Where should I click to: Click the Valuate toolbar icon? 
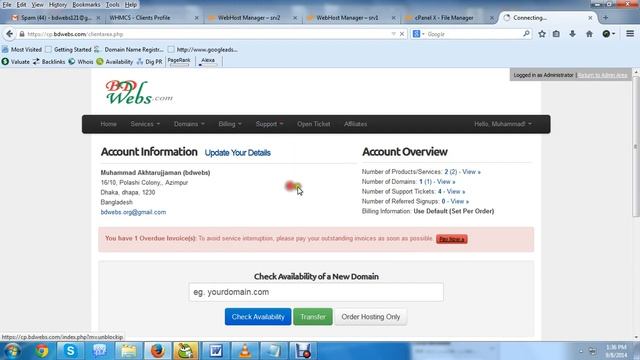(x=16, y=62)
